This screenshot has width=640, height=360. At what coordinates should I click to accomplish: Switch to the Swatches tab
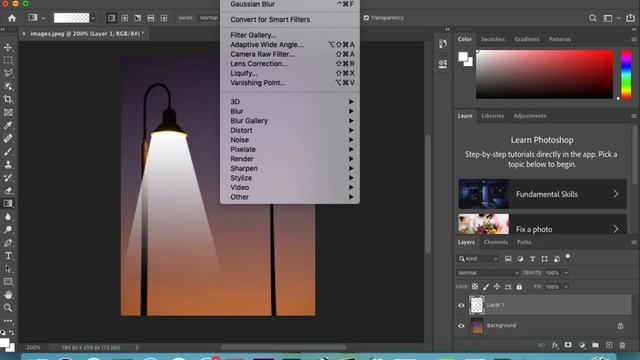point(493,39)
